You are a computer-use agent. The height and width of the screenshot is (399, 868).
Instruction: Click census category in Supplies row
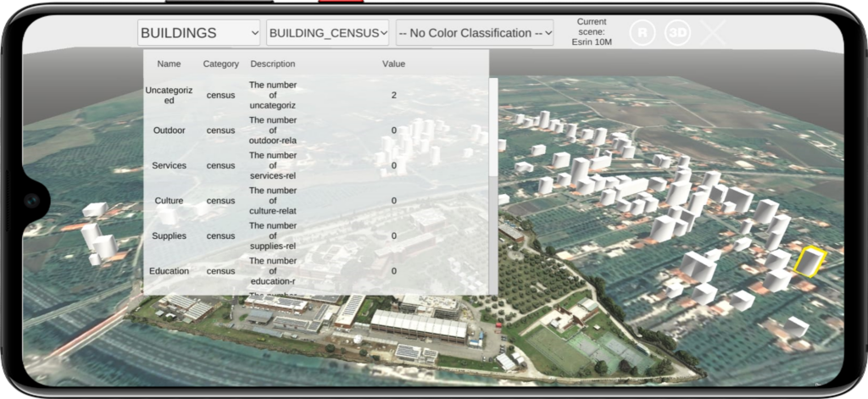221,236
